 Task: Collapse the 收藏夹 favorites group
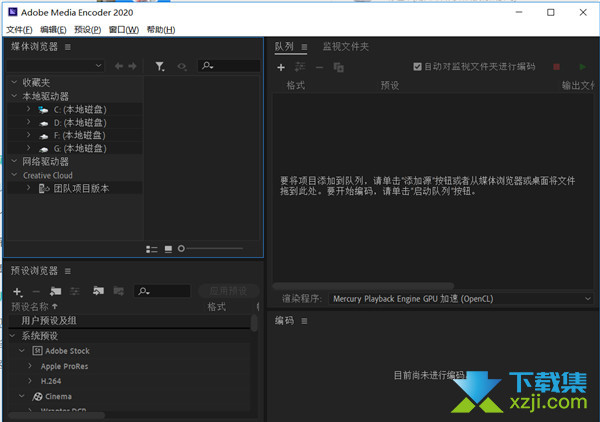15,82
